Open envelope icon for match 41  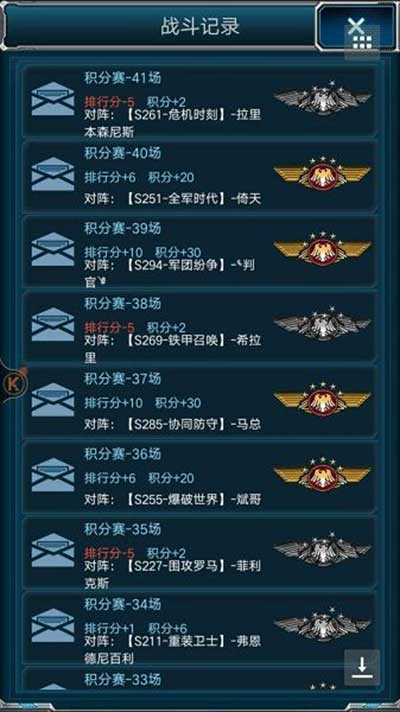pyautogui.click(x=53, y=99)
